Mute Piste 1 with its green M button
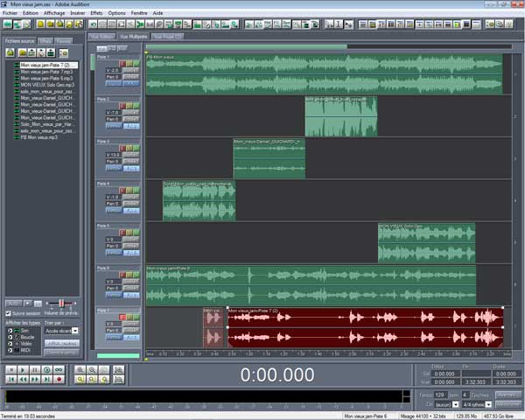525x420 pixels. [x=136, y=64]
